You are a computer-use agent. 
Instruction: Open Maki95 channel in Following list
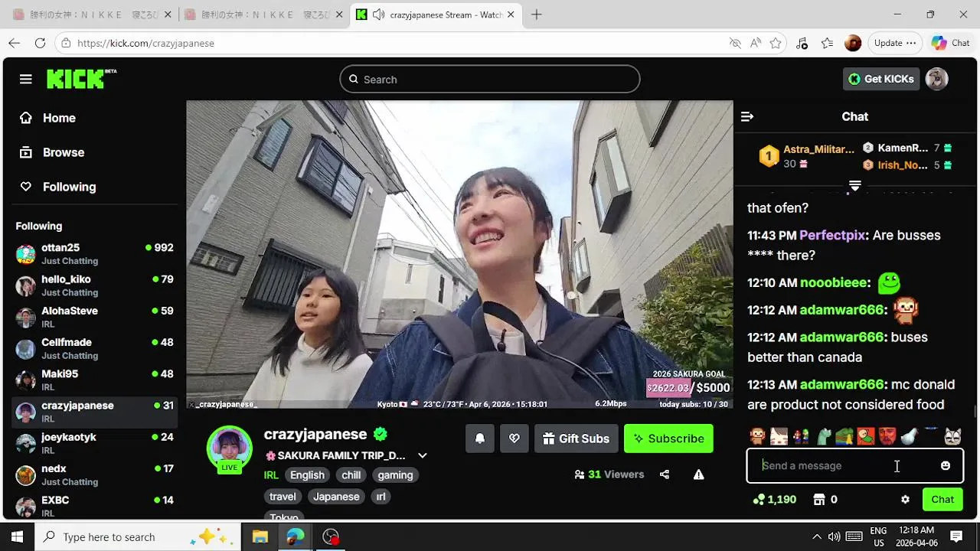click(95, 380)
